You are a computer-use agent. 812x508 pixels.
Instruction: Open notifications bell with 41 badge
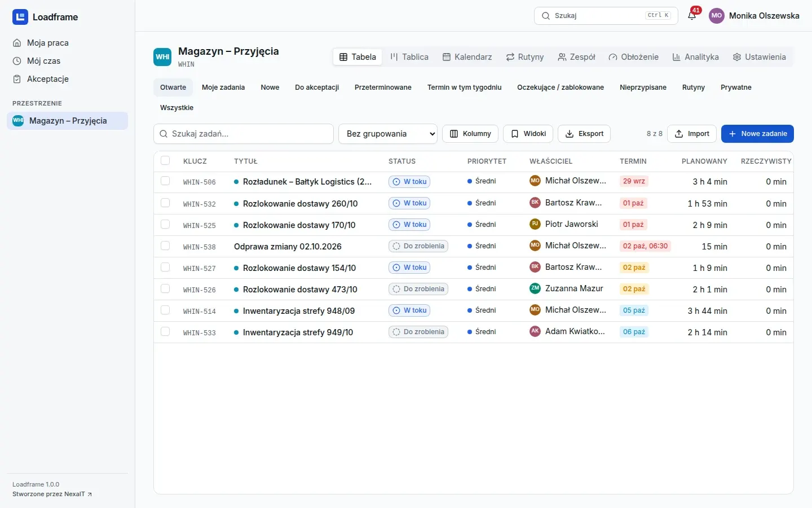pos(692,16)
